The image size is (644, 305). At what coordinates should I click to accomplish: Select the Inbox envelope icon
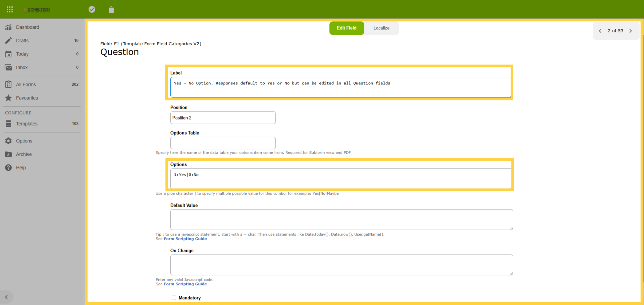9,67
